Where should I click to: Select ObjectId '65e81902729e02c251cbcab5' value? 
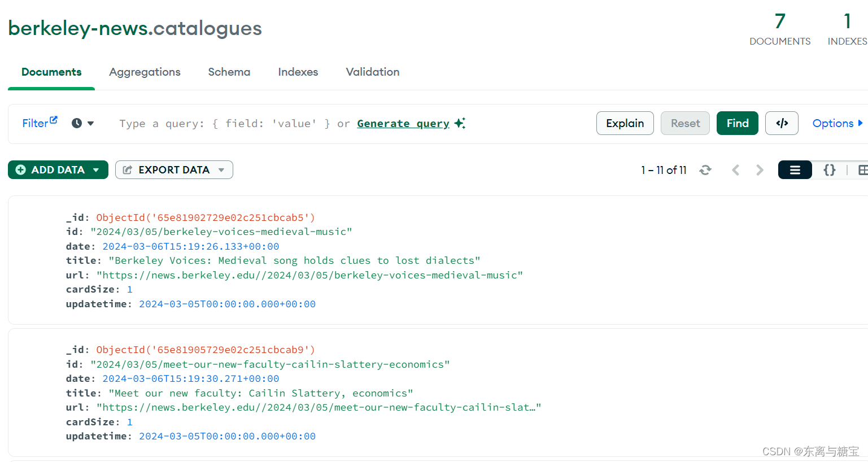(x=206, y=217)
